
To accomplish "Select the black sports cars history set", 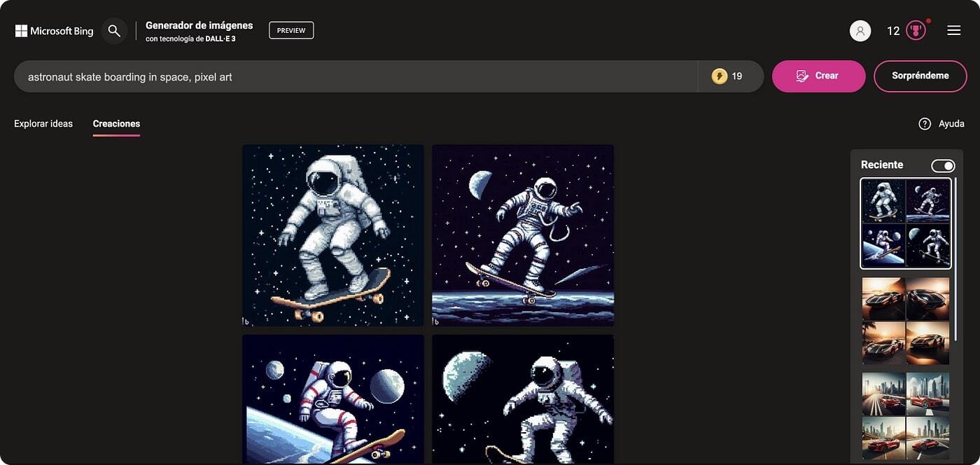I will coord(906,321).
